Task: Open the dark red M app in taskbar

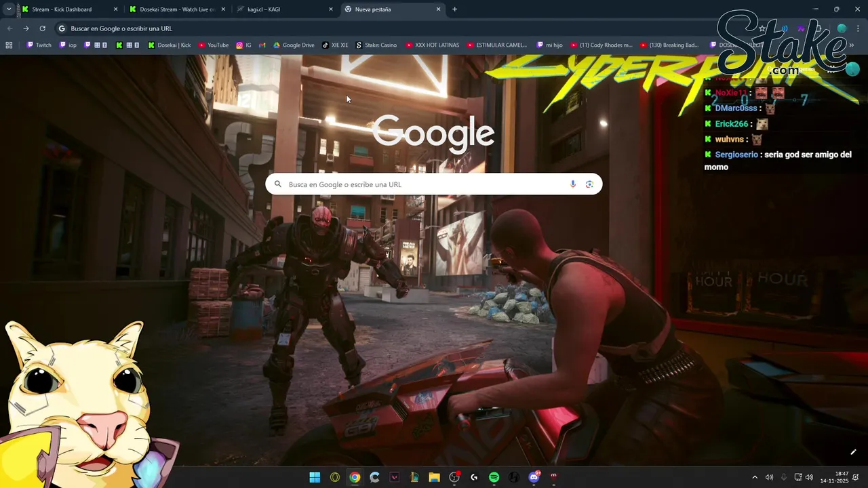Action: tap(553, 477)
